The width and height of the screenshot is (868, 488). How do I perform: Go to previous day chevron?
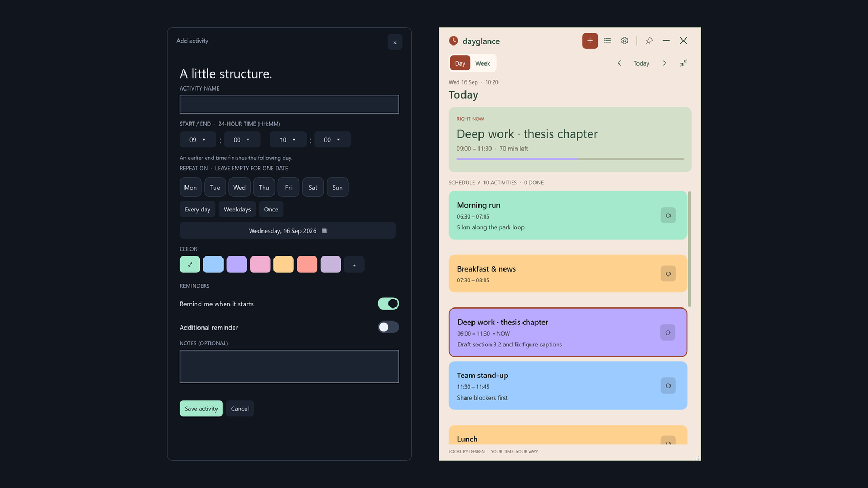point(619,63)
